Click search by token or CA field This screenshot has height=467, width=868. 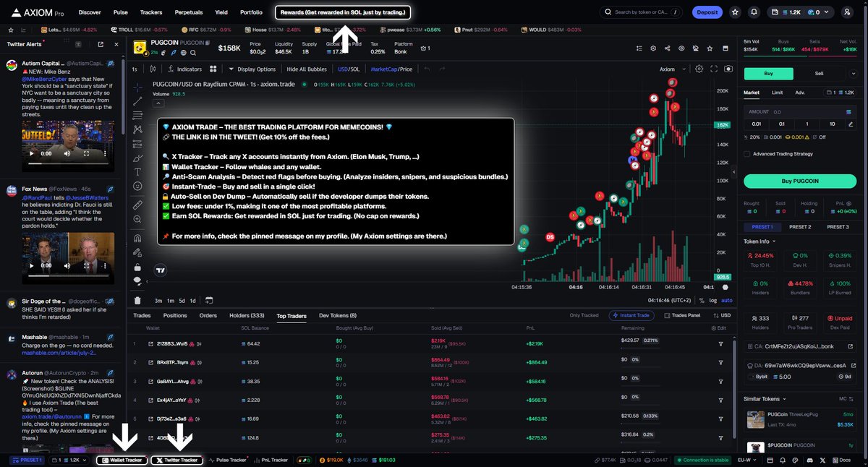click(642, 12)
